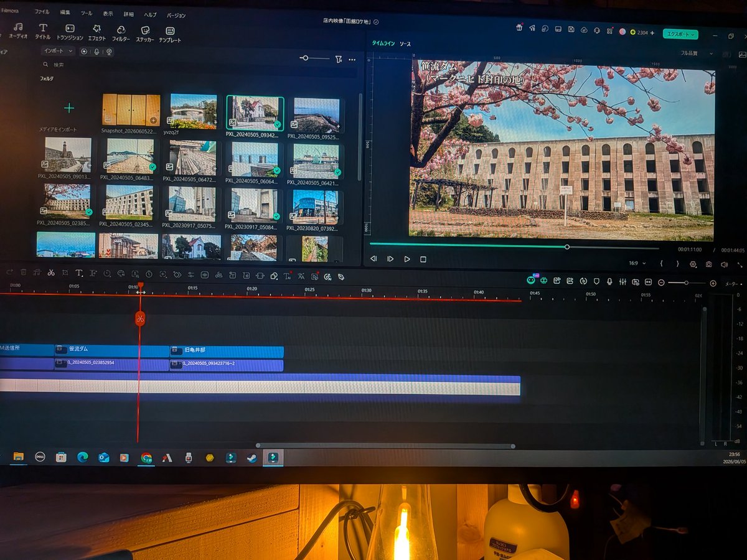The width and height of the screenshot is (747, 560).
Task: Open the 表示 menu
Action: point(108,13)
